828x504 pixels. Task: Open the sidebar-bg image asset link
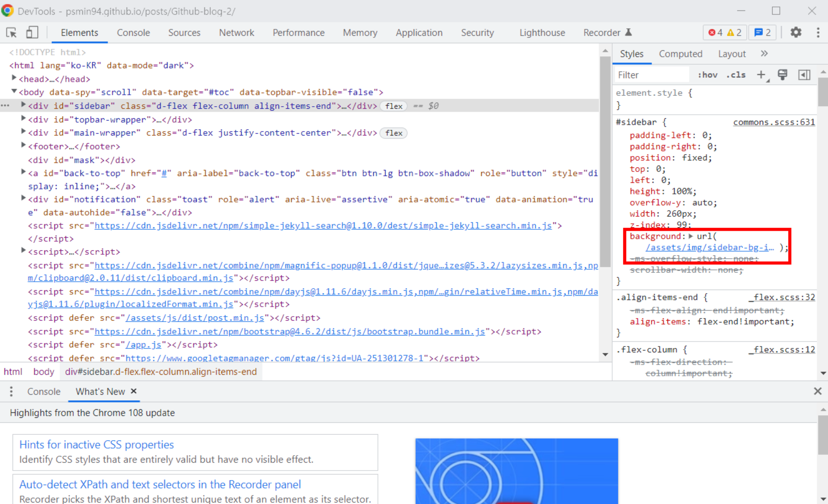[710, 247]
